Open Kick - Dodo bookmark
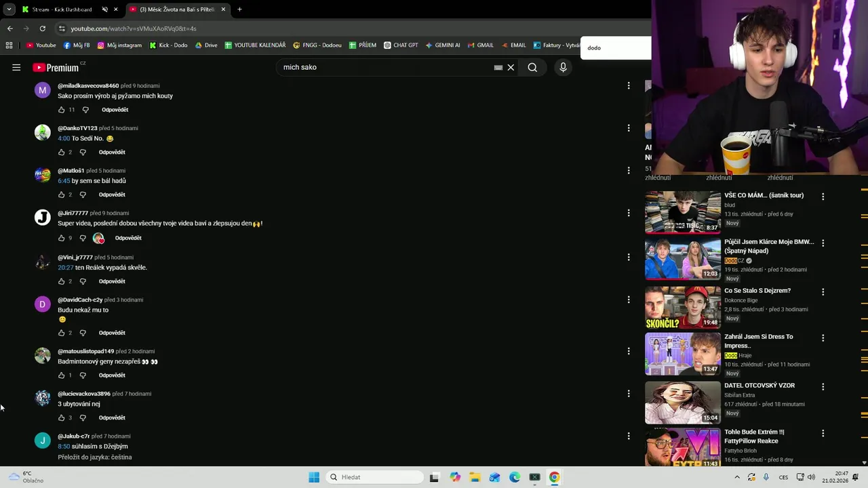The width and height of the screenshot is (868, 488). 168,45
